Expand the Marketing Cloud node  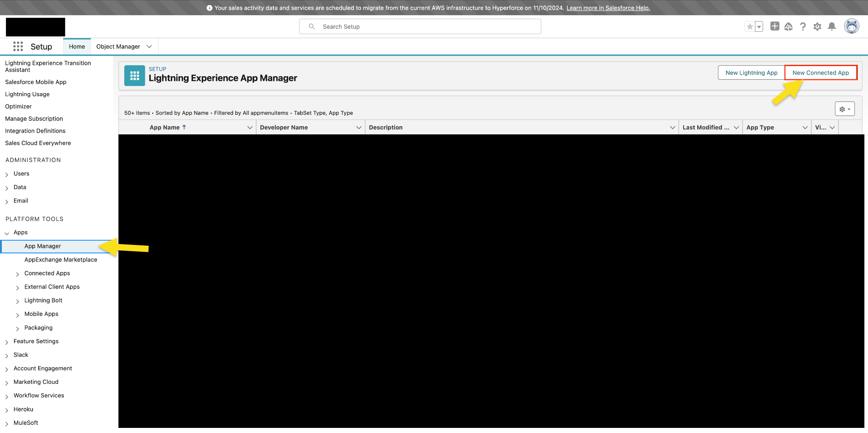7,382
